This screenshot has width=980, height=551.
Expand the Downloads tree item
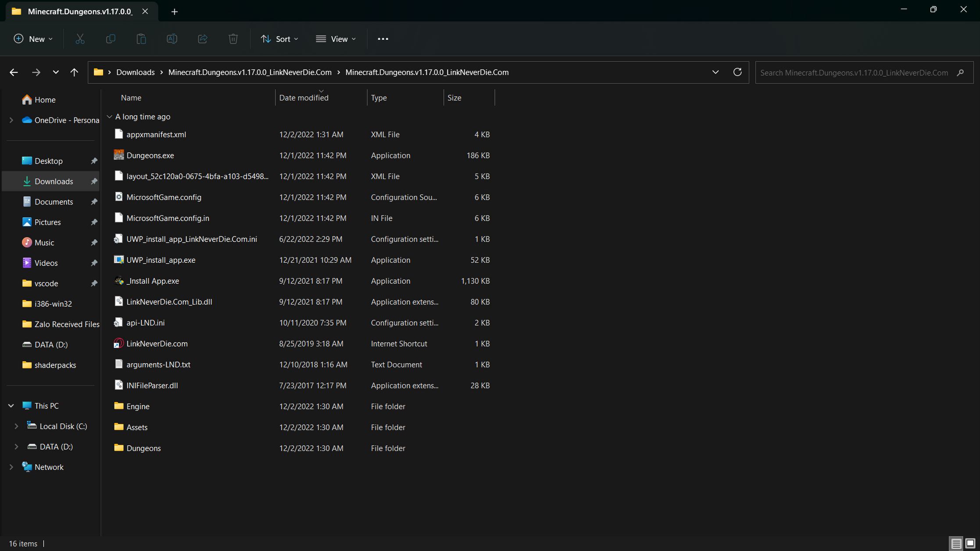pos(9,180)
